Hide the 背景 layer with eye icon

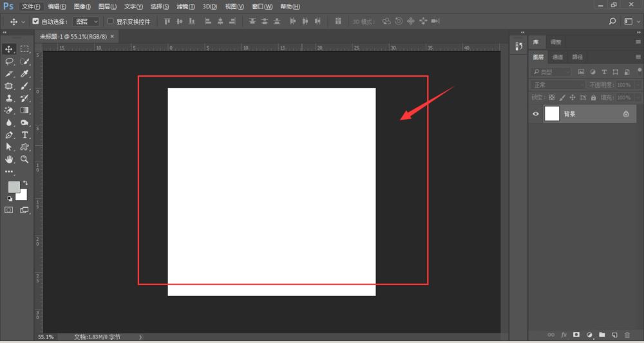click(536, 114)
